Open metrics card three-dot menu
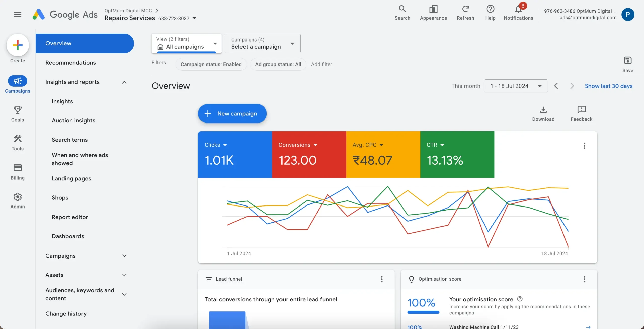 pyautogui.click(x=584, y=146)
